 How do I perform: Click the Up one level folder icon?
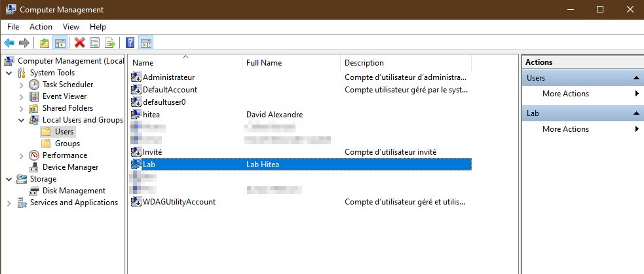[45, 43]
